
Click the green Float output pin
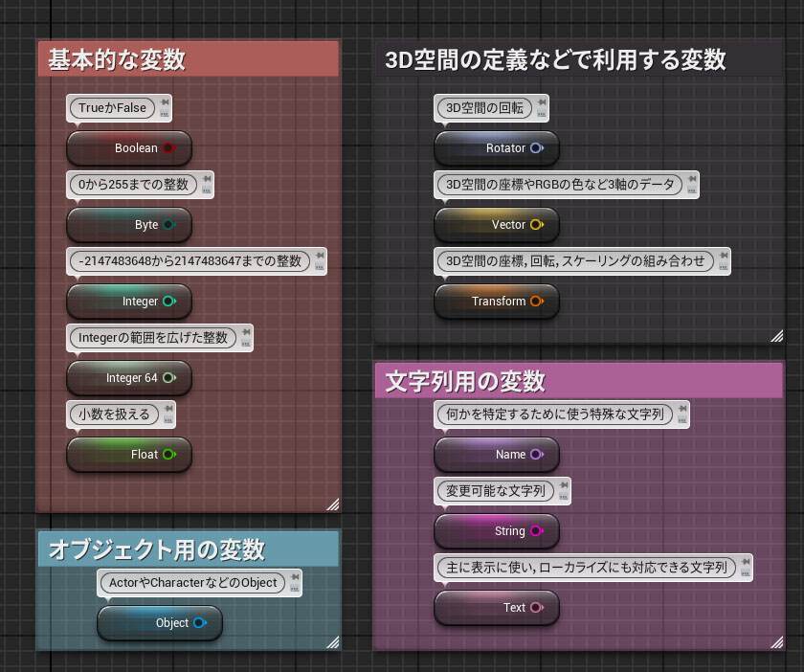pos(169,455)
